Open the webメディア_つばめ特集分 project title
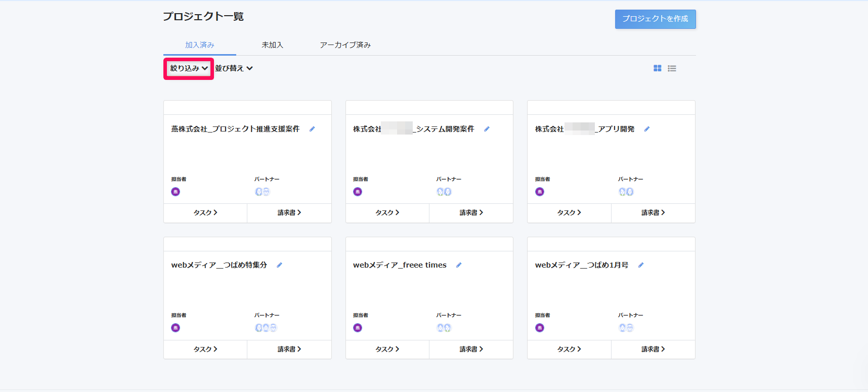 coord(219,265)
